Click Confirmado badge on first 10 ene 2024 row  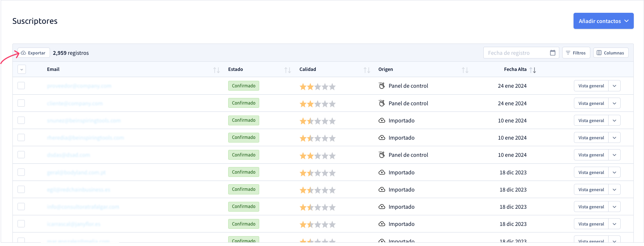point(244,120)
